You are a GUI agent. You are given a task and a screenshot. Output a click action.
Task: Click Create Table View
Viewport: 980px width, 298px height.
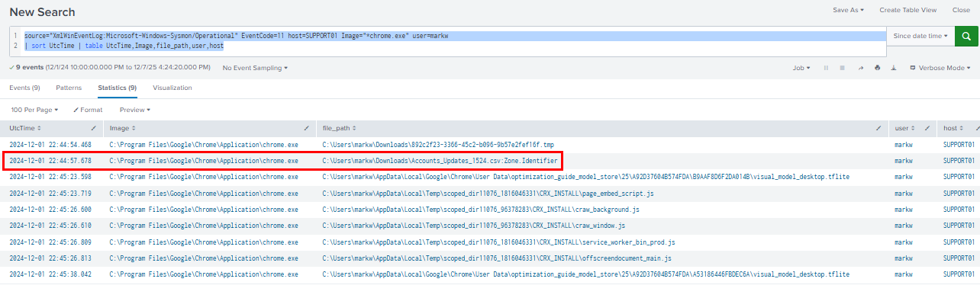click(907, 10)
